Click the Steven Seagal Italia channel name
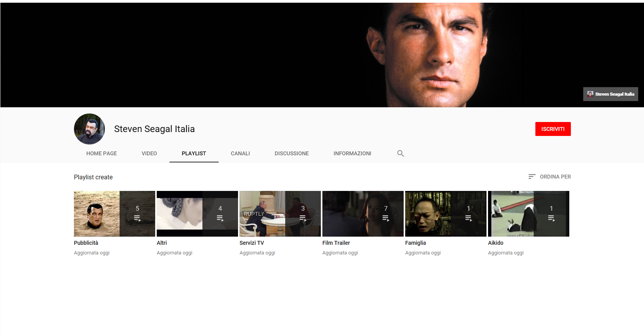The width and height of the screenshot is (644, 335). tap(154, 129)
